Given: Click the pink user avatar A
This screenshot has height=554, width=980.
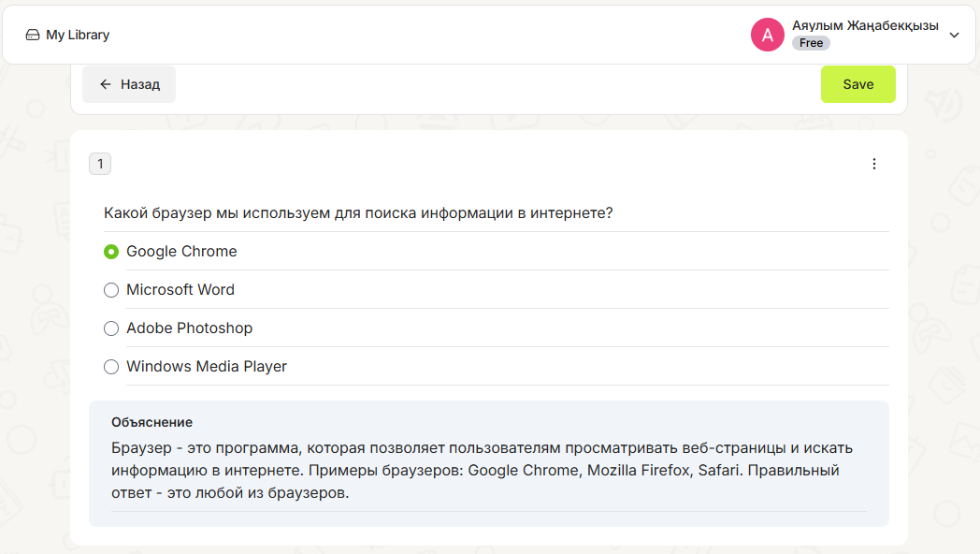Looking at the screenshot, I should [767, 35].
